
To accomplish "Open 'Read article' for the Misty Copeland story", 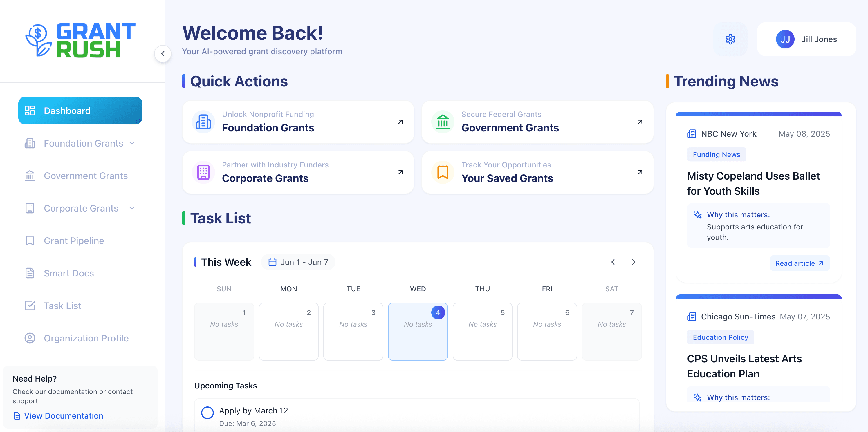I will click(x=800, y=263).
